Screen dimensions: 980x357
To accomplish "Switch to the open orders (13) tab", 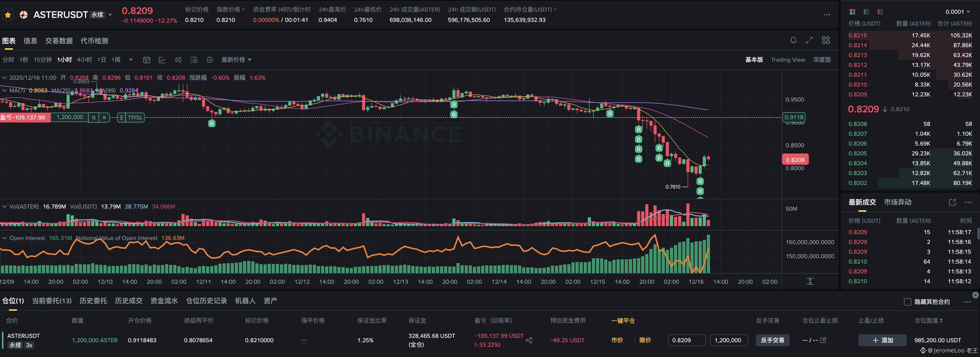I will click(x=52, y=301).
